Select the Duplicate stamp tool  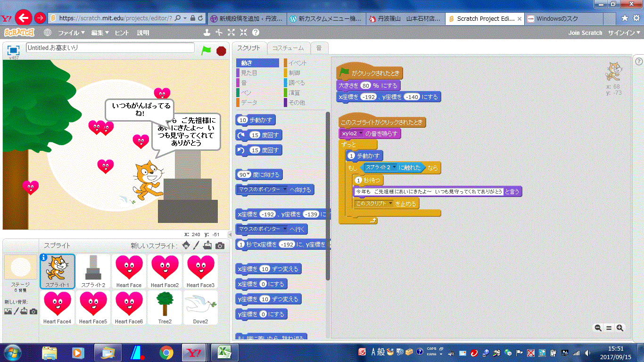tap(206, 33)
